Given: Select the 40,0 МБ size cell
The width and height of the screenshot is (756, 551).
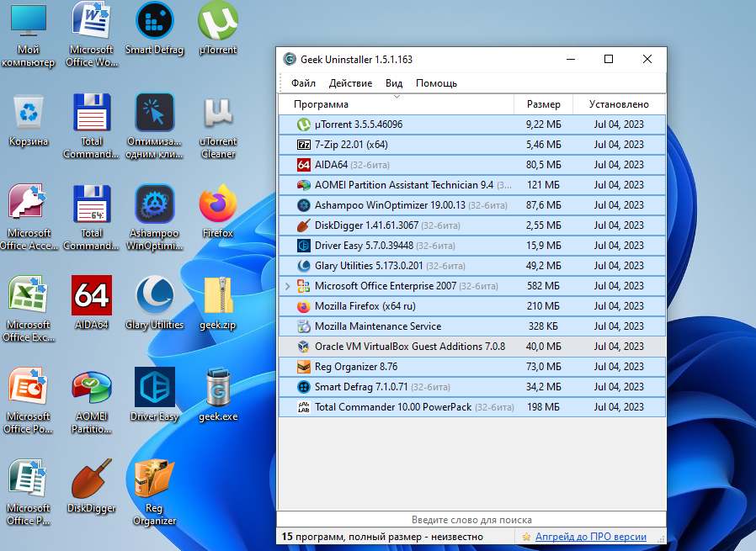Looking at the screenshot, I should pyautogui.click(x=543, y=347).
